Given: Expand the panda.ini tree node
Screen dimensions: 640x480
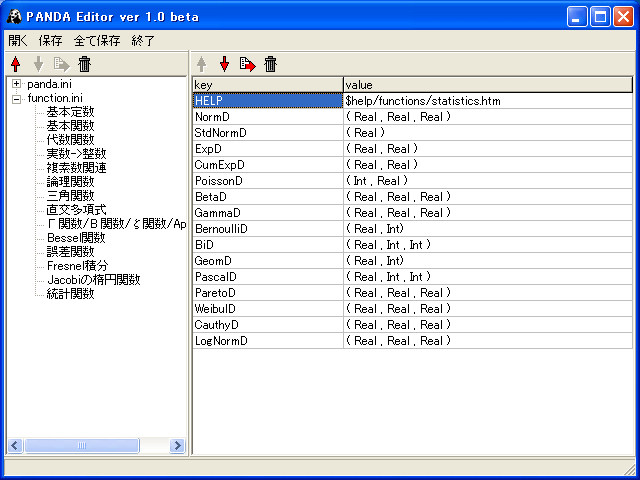Looking at the screenshot, I should click(16, 84).
